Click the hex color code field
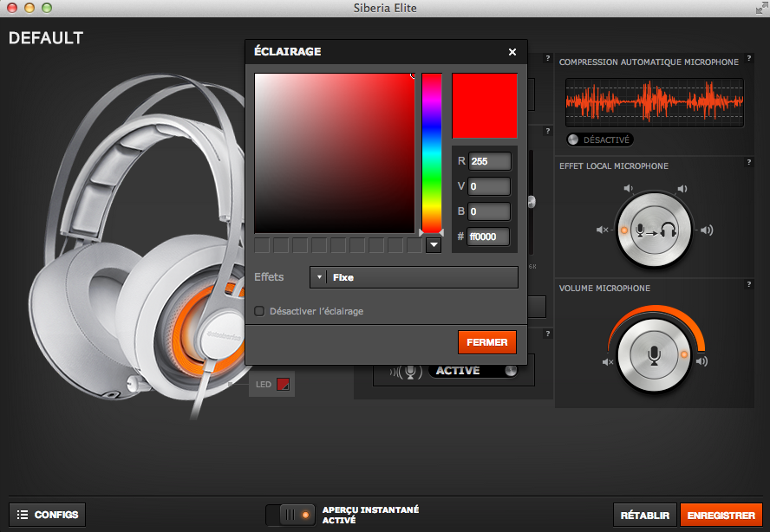This screenshot has width=770, height=532. point(488,237)
